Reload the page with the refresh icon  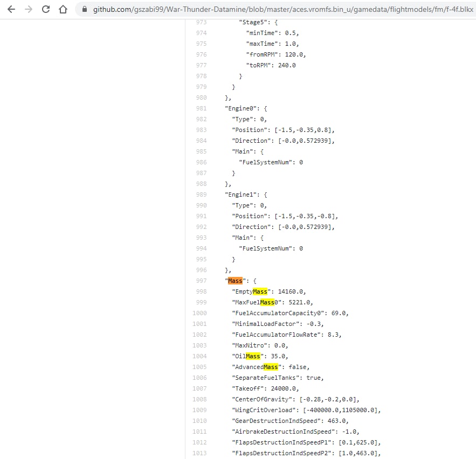tap(46, 9)
